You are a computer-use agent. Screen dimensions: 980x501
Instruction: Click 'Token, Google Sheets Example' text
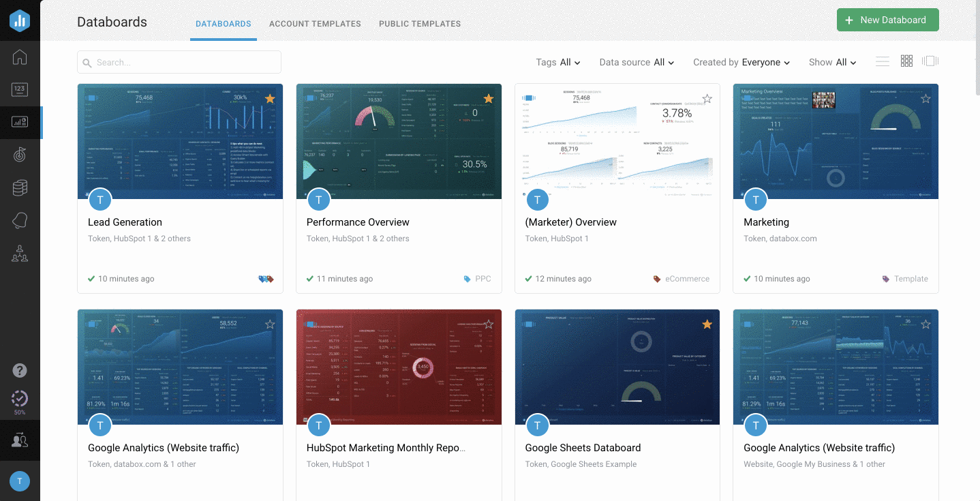[581, 464]
